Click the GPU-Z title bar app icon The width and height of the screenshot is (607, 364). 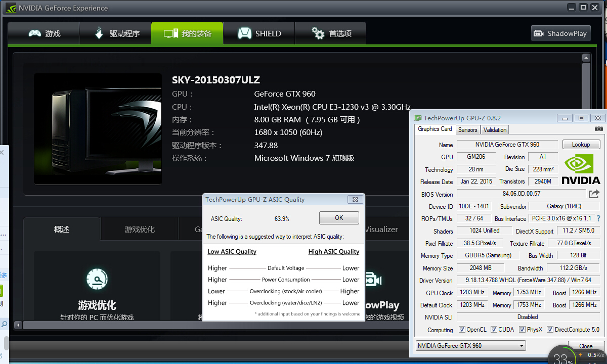[x=418, y=118]
